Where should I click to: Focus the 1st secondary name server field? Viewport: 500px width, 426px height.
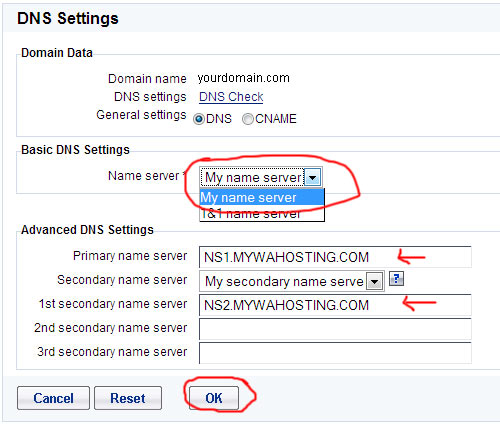[335, 305]
